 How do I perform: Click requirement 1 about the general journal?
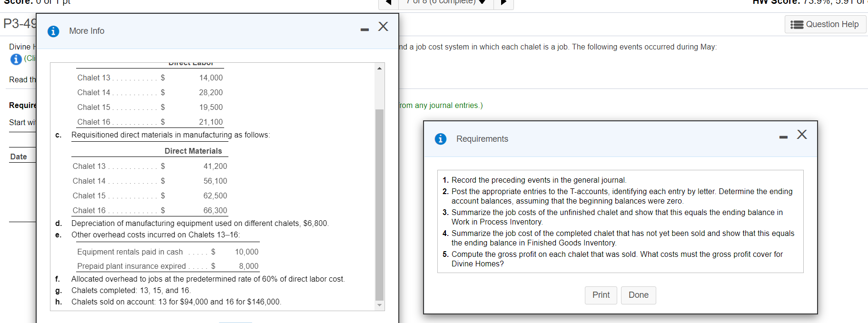coord(539,180)
